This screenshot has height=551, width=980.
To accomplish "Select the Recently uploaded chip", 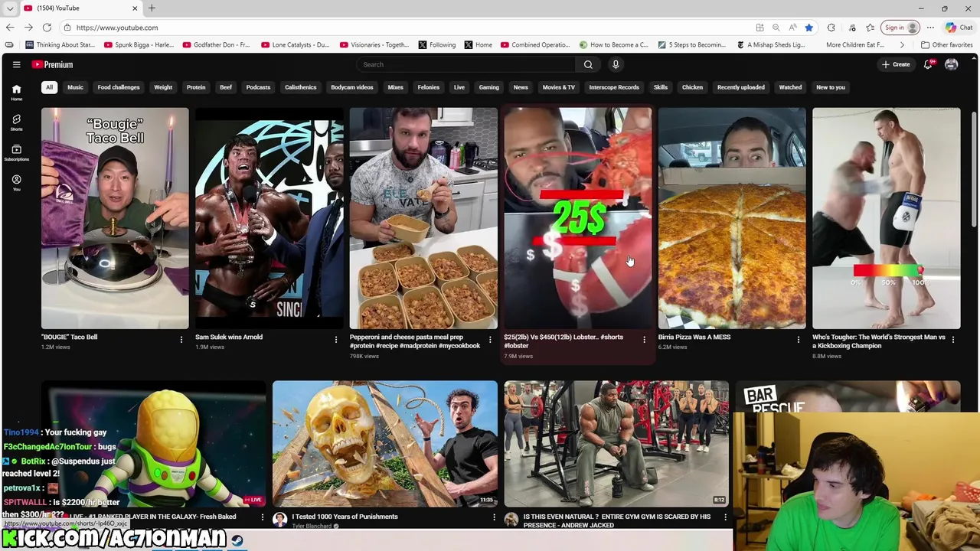I will click(x=740, y=87).
